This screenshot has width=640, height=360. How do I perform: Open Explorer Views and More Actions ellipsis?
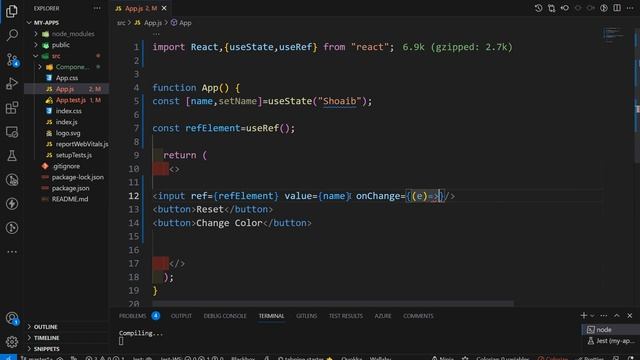(x=97, y=8)
